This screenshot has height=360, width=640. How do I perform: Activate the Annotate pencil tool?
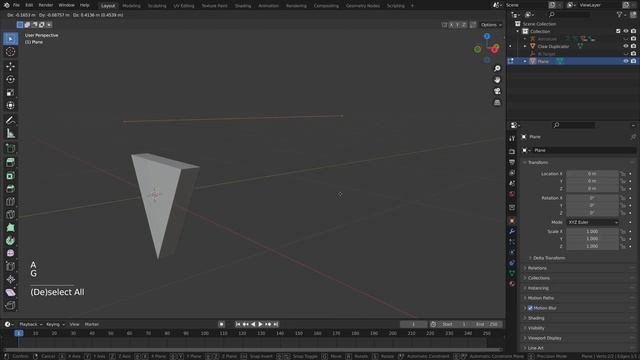click(11, 120)
